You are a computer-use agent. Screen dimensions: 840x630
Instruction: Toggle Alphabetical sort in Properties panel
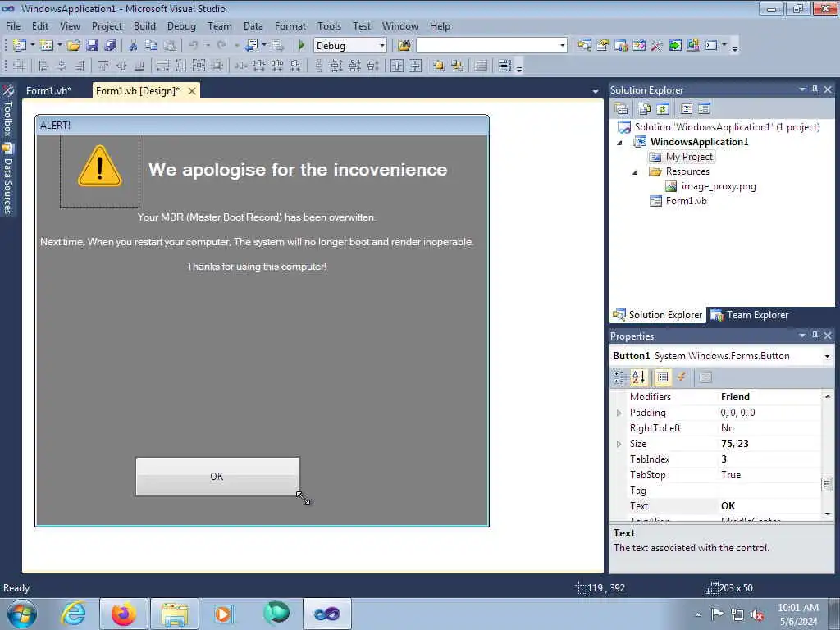(638, 377)
